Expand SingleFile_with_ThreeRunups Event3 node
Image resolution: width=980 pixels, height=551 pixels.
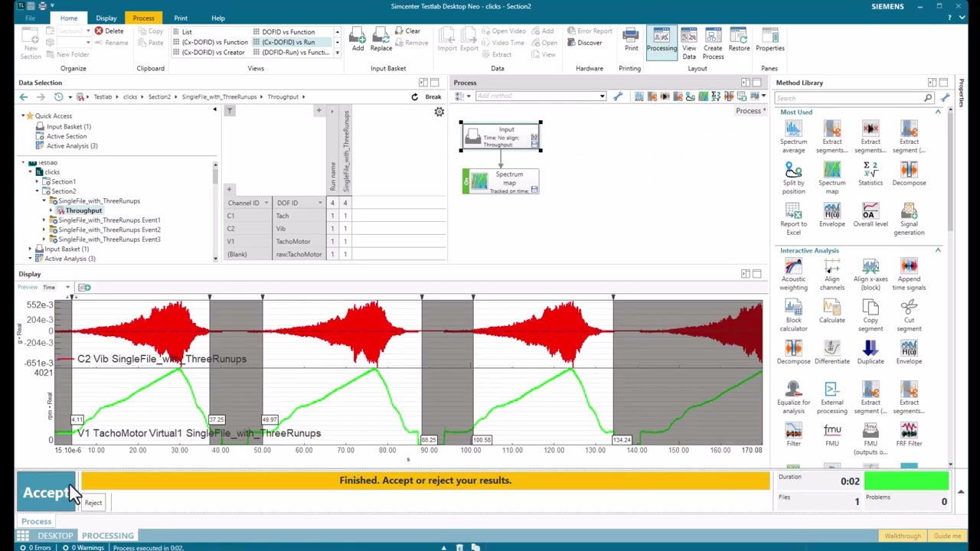point(44,240)
